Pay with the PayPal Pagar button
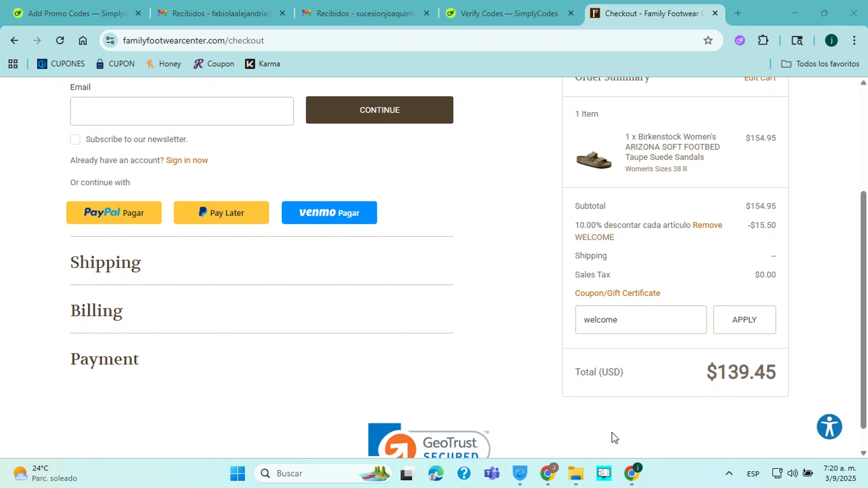This screenshot has height=488, width=868. [x=114, y=212]
